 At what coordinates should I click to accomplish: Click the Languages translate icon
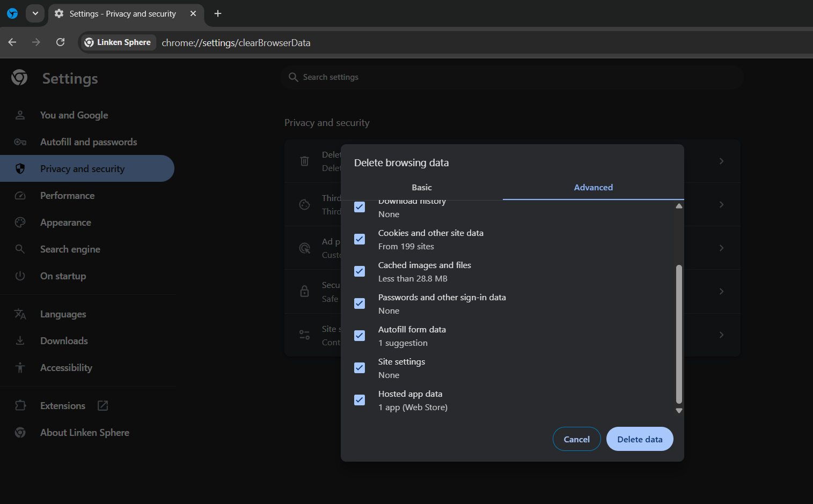coord(20,314)
